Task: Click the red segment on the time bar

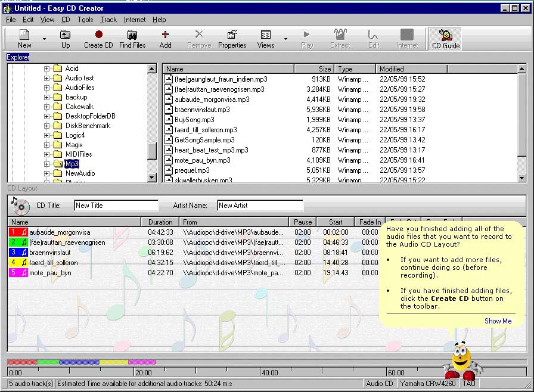Action: tap(22, 362)
